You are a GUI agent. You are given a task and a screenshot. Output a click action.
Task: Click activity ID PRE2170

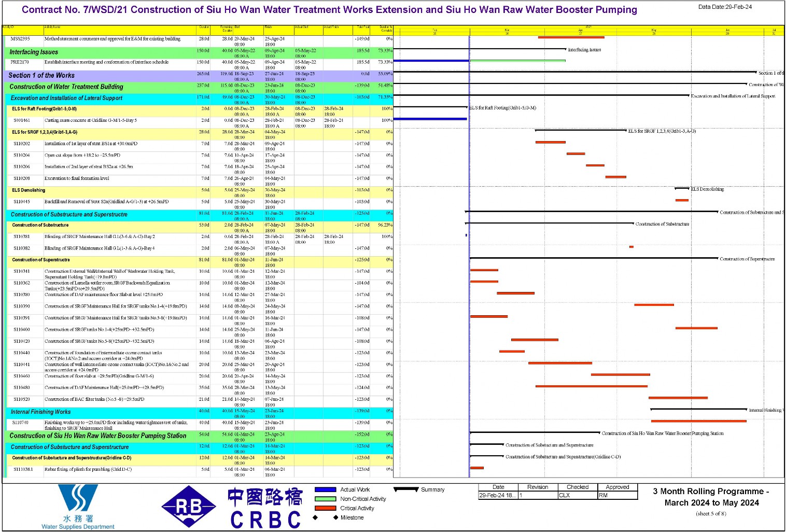pos(20,62)
